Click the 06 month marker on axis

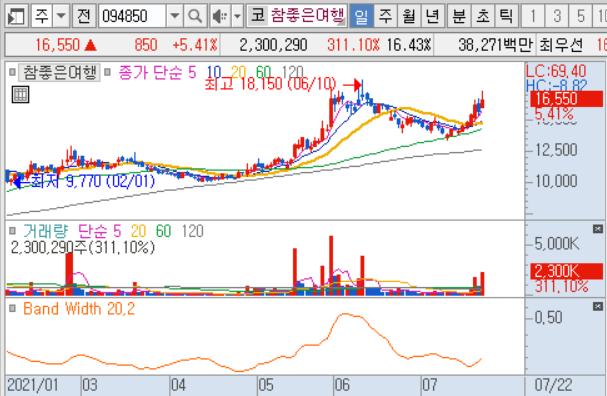(342, 385)
